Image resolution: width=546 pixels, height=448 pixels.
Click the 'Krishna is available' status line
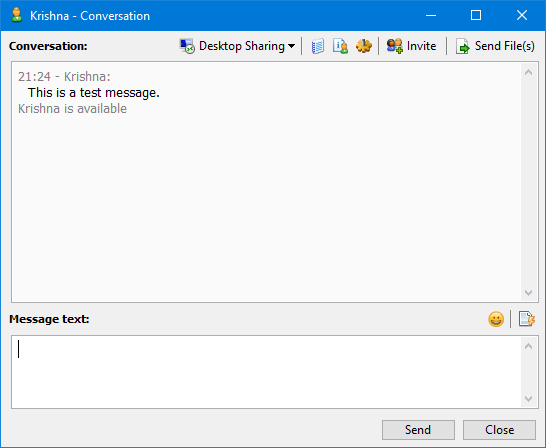pyautogui.click(x=72, y=109)
